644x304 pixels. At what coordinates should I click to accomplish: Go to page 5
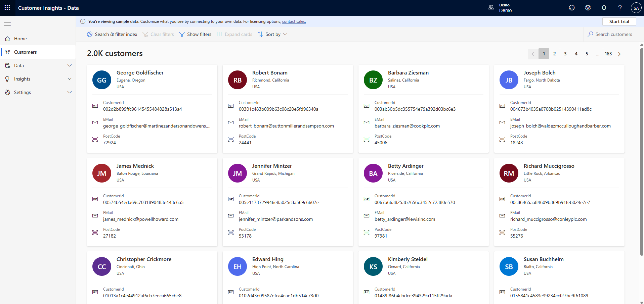point(587,54)
